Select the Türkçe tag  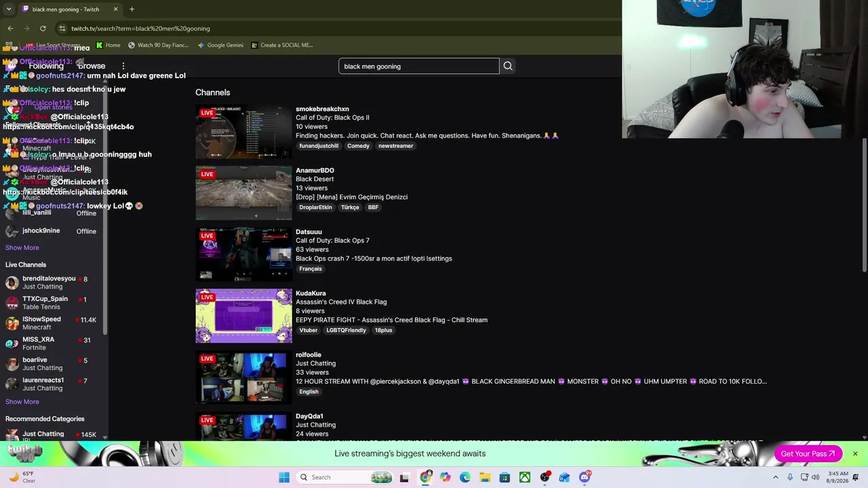click(x=350, y=207)
